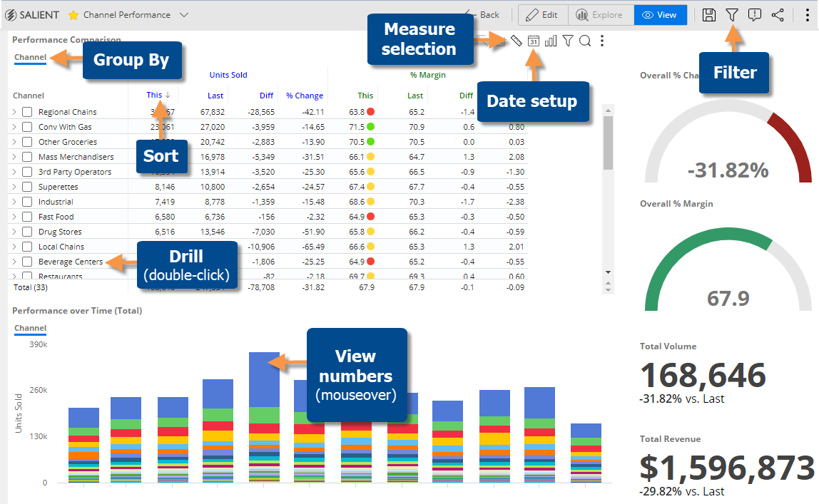Open the measure selection ruler icon
The width and height of the screenshot is (819, 504).
click(516, 41)
